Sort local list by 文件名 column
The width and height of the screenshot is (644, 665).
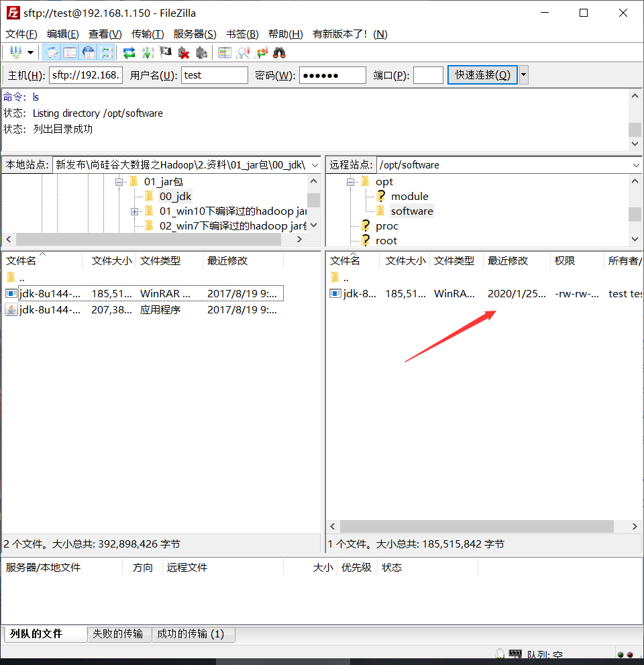click(x=42, y=260)
